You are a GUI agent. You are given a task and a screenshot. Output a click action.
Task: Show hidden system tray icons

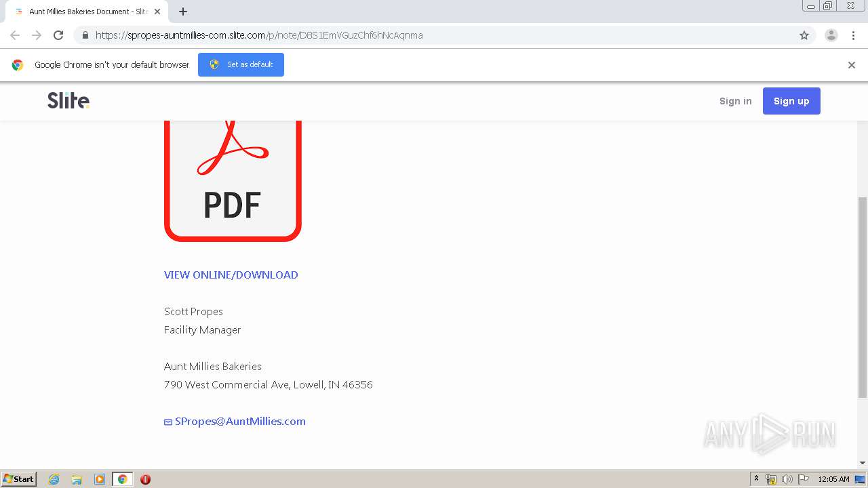[756, 479]
